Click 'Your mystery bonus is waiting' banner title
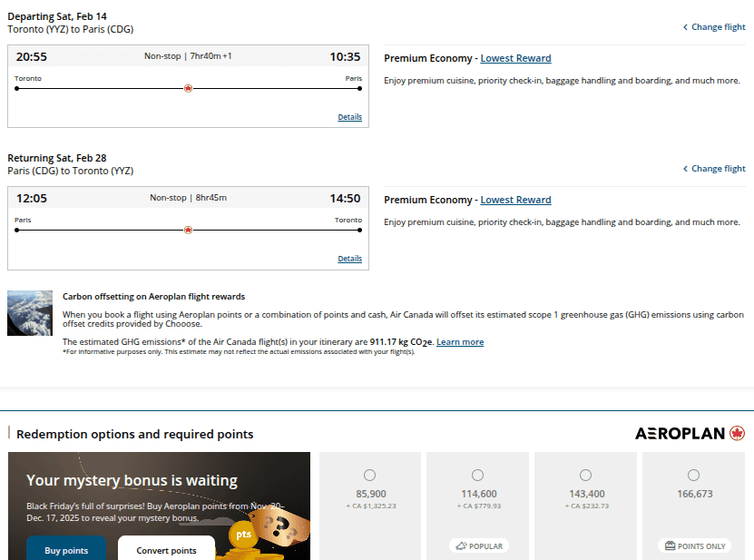 pos(132,480)
